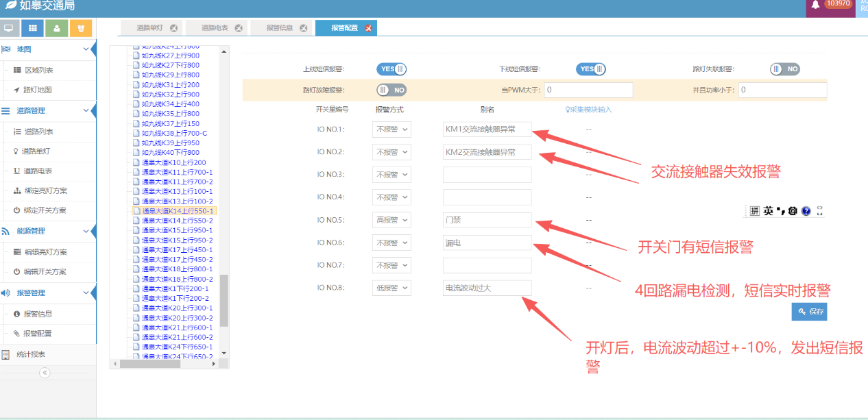Open the notification bell icon
Image resolution: width=868 pixels, height=420 pixels.
click(x=815, y=5)
